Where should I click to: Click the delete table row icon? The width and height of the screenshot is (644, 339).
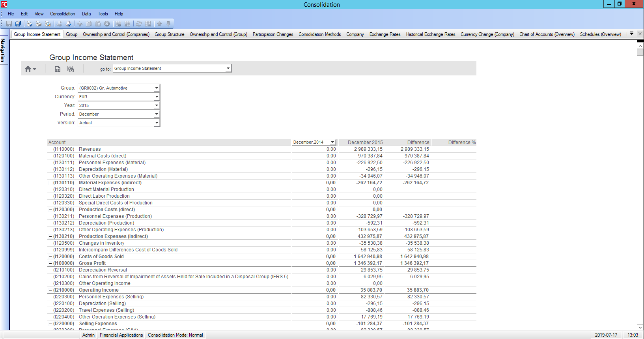point(127,24)
